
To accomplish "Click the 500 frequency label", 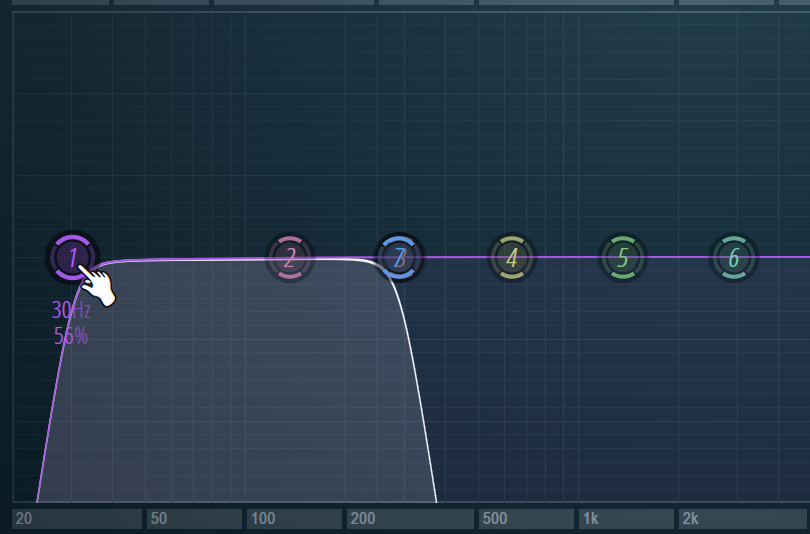I will [495, 519].
